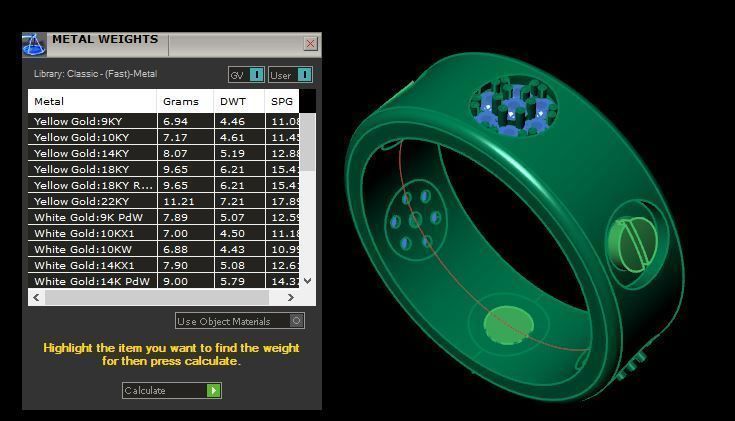Click the 5.08 DWT value
The image size is (735, 421).
(232, 265)
